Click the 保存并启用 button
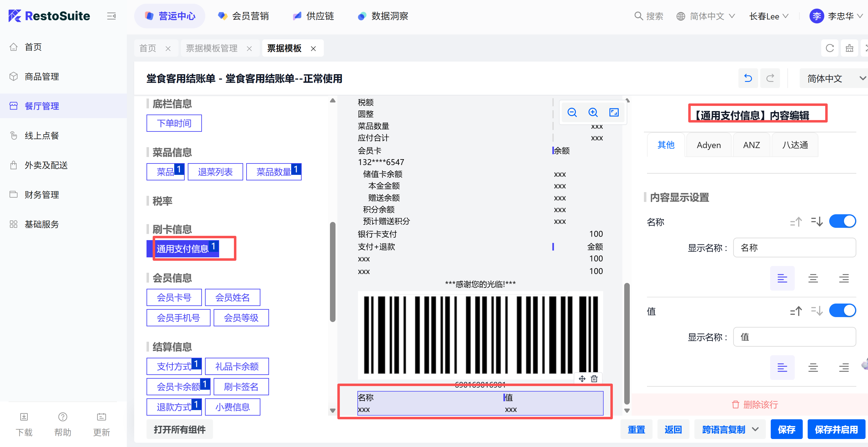This screenshot has height=447, width=868. point(836,429)
